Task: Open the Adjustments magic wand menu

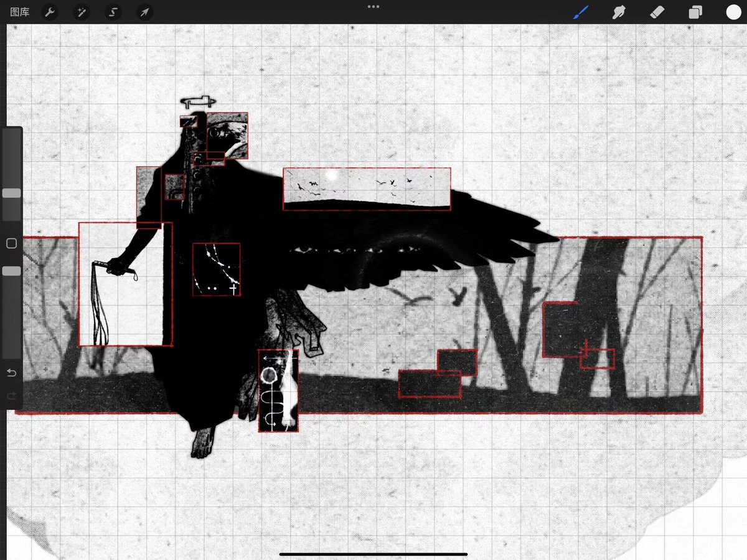Action: [82, 12]
